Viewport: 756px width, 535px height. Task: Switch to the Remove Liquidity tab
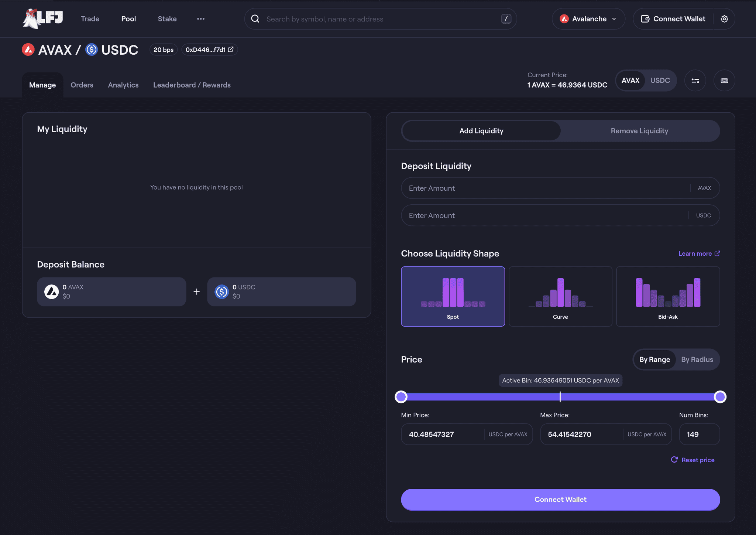(639, 131)
